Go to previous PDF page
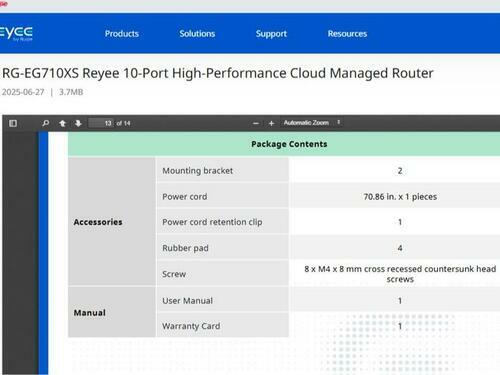Image resolution: width=500 pixels, height=375 pixels. (62, 123)
